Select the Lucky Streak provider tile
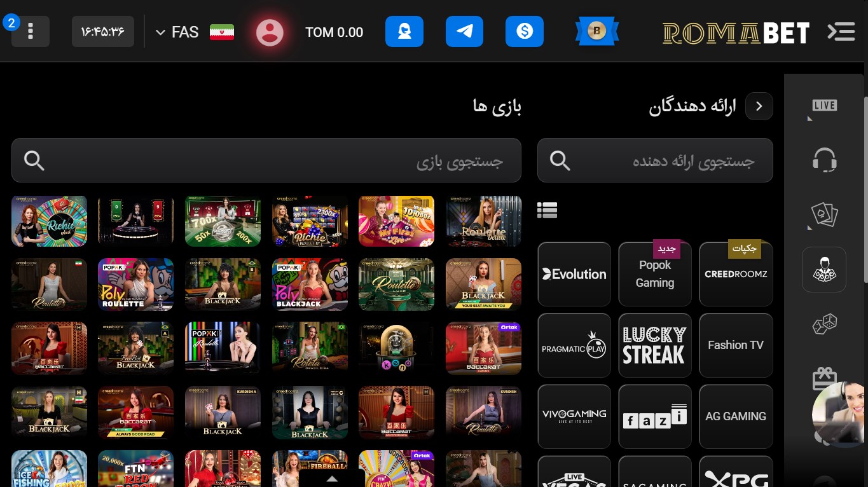The image size is (868, 487). click(x=654, y=345)
